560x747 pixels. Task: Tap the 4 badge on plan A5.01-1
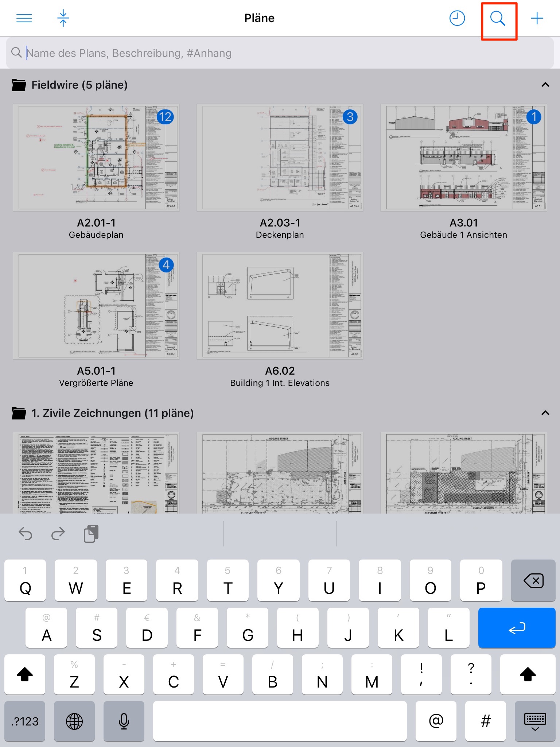[166, 265]
